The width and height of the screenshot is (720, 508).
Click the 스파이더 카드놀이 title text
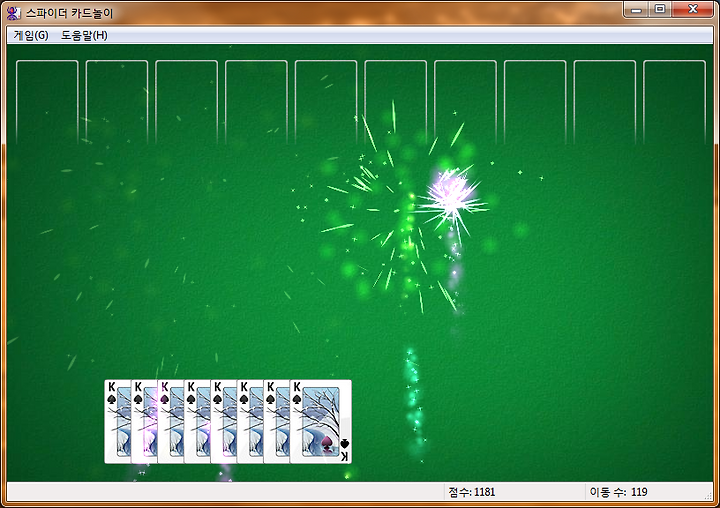69,13
